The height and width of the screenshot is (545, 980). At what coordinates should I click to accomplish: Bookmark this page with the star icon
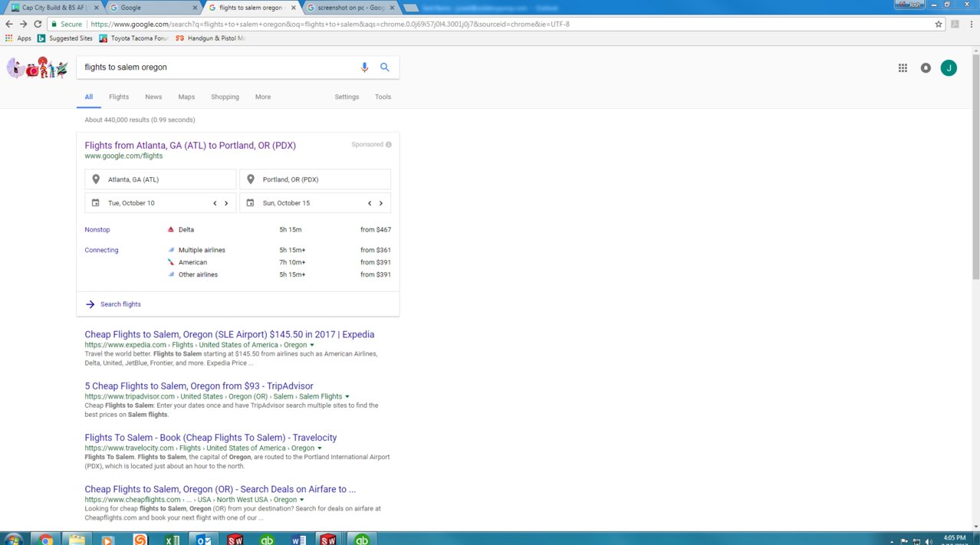(x=939, y=24)
